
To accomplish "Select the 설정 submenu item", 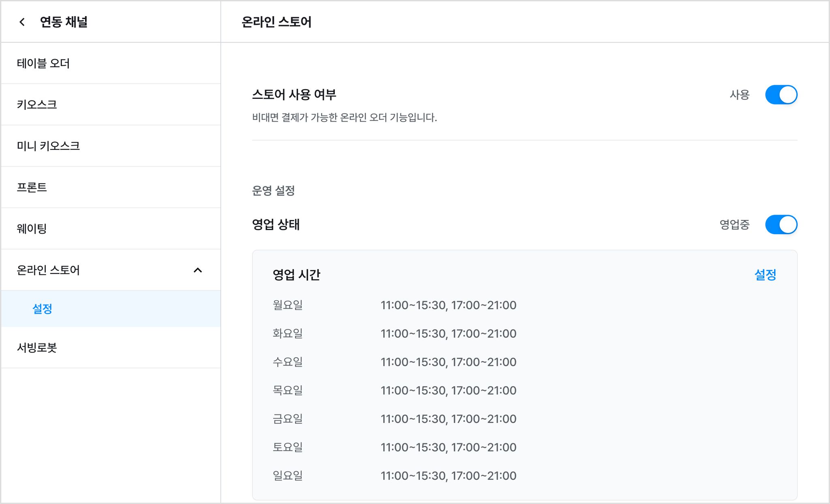I will [111, 309].
